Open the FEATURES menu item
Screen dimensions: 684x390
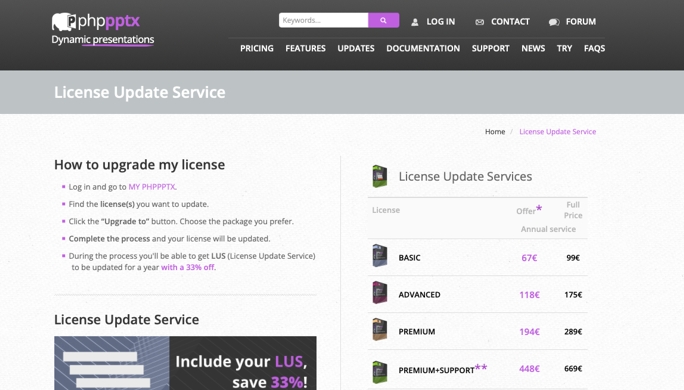click(305, 48)
